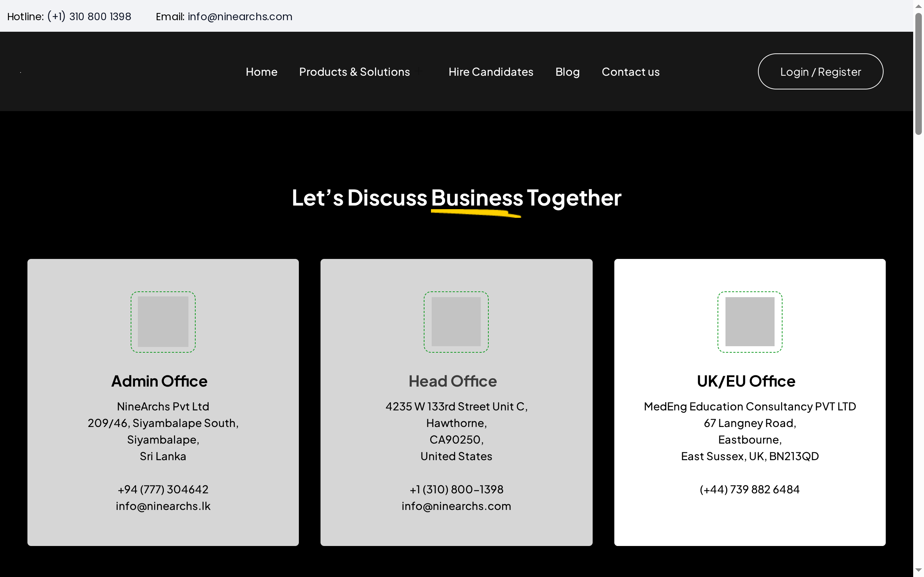The width and height of the screenshot is (924, 577).
Task: Open the Hire Candidates page
Action: tap(491, 72)
